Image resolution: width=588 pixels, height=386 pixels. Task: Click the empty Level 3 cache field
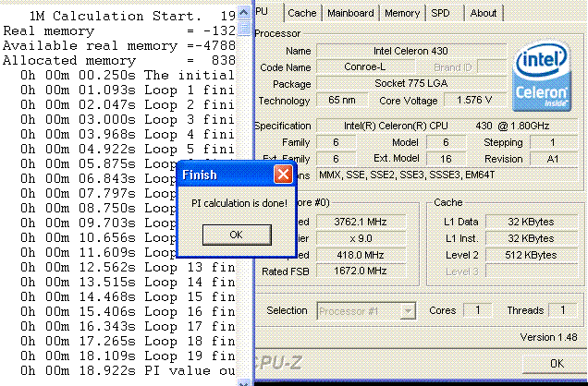tap(532, 271)
